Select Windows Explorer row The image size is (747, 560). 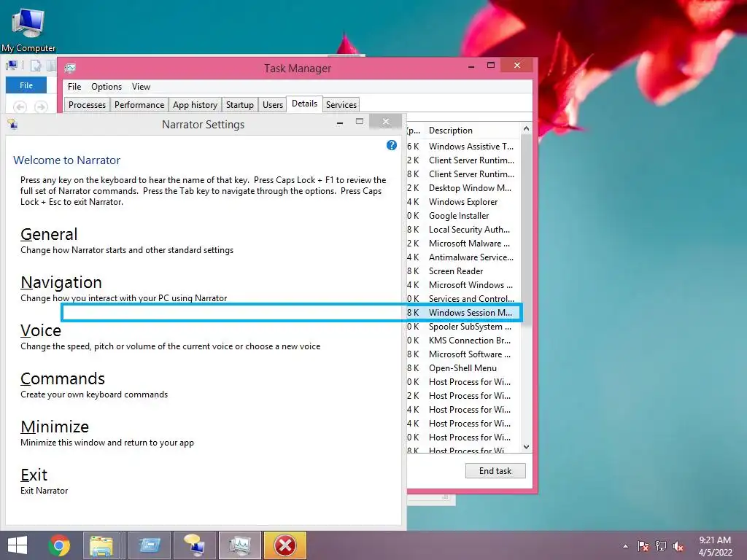point(463,202)
